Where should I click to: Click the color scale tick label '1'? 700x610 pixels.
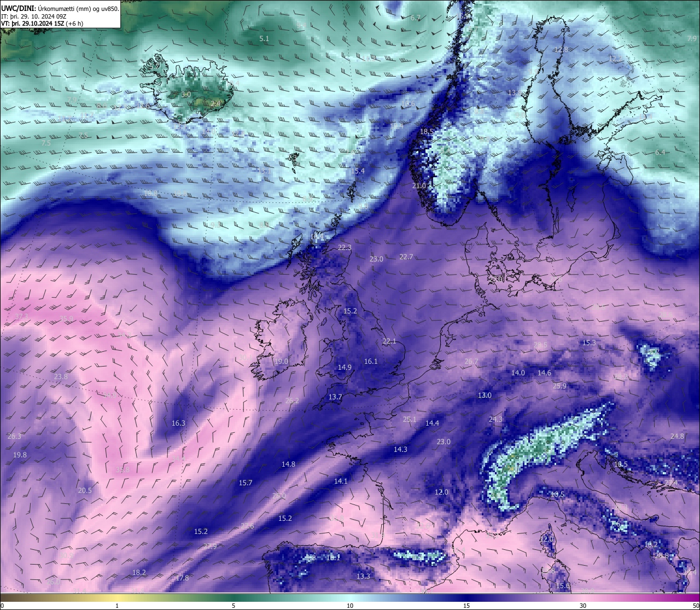(117, 606)
